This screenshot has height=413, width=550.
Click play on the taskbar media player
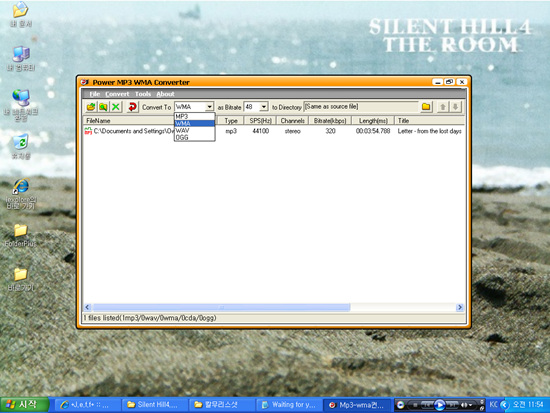click(439, 405)
